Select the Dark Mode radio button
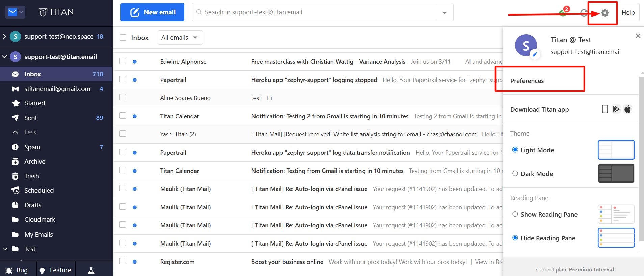The height and width of the screenshot is (276, 644). coord(515,173)
